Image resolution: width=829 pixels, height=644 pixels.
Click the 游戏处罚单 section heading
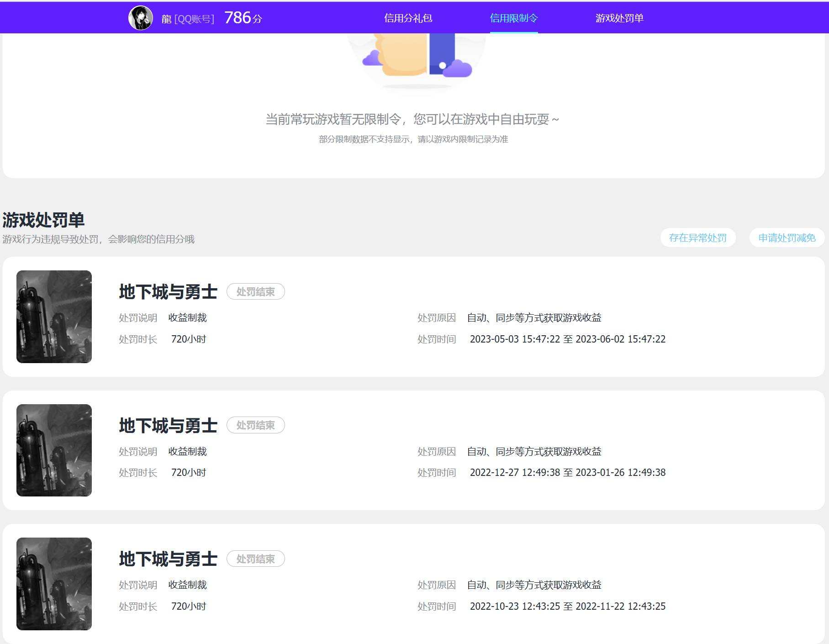(43, 220)
